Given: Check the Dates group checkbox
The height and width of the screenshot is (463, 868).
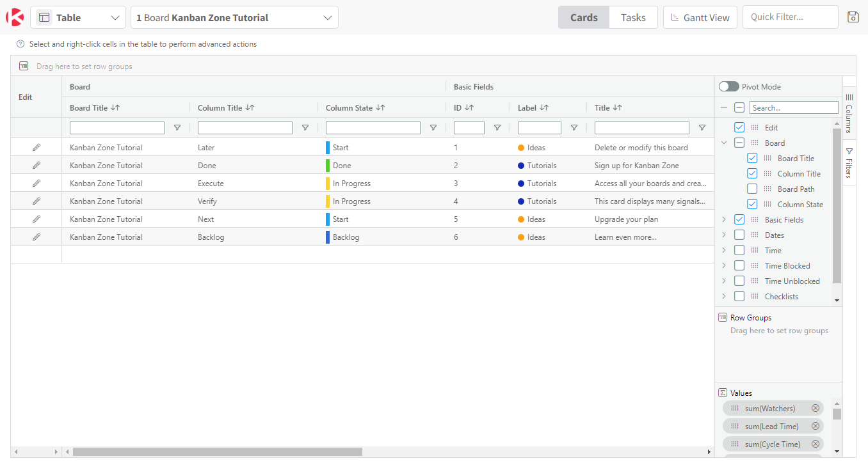Looking at the screenshot, I should coord(739,235).
